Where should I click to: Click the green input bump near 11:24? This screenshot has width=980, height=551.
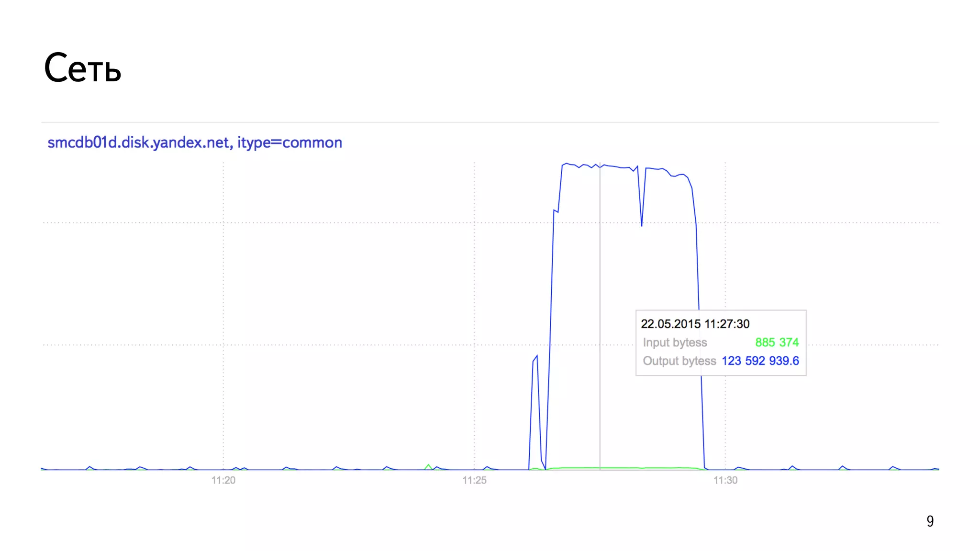pos(428,466)
